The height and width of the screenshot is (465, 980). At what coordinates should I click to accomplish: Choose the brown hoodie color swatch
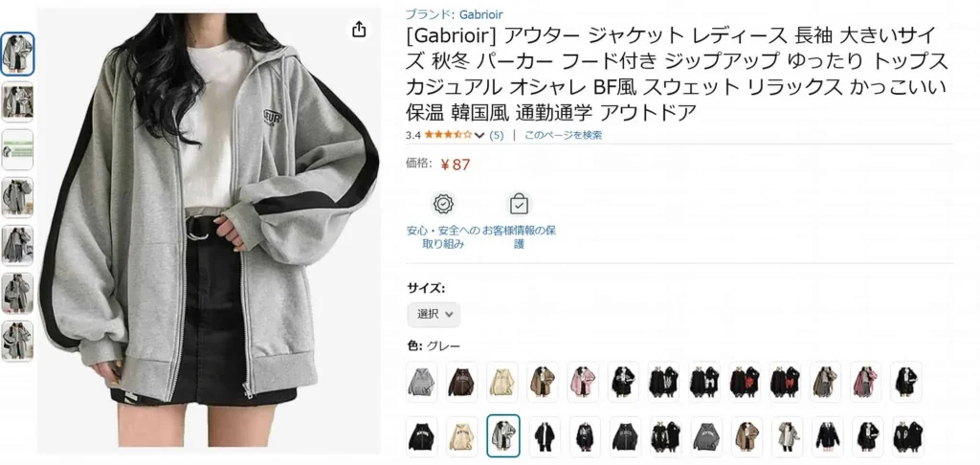coord(462,382)
